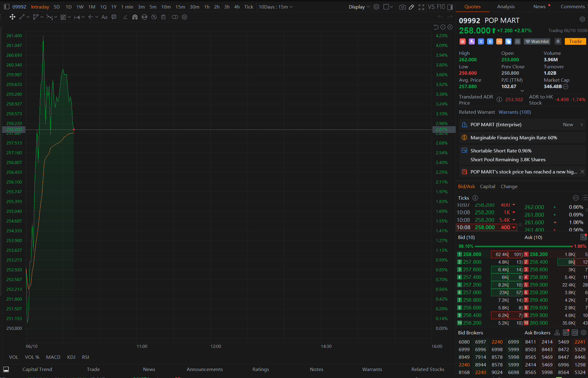Select the Aa text annotation tool
Image resolution: width=588 pixels, height=378 pixels.
coord(104,17)
